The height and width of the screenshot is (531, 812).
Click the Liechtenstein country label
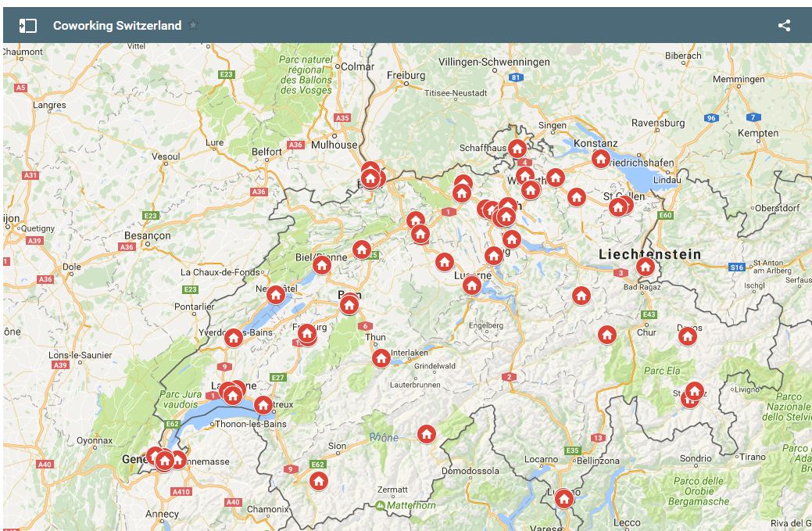[650, 254]
